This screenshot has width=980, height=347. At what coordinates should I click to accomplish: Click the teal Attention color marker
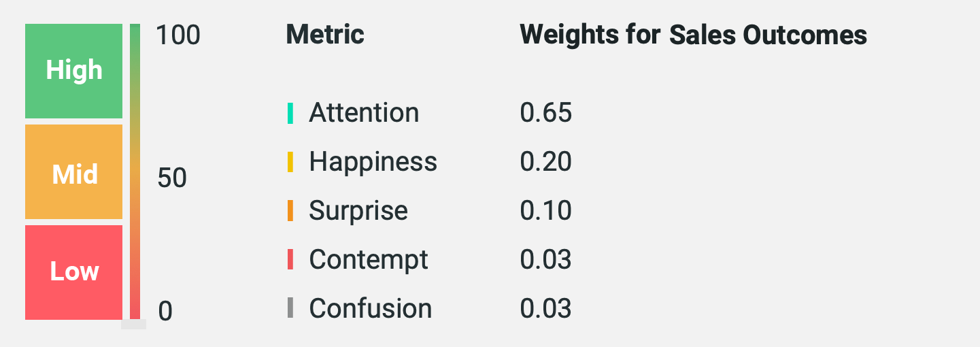pyautogui.click(x=290, y=113)
